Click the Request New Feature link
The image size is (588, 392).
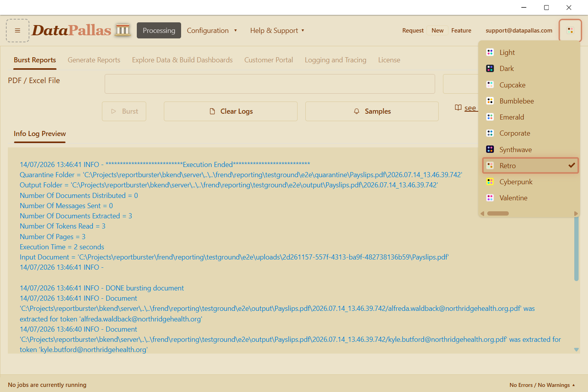[x=437, y=31]
